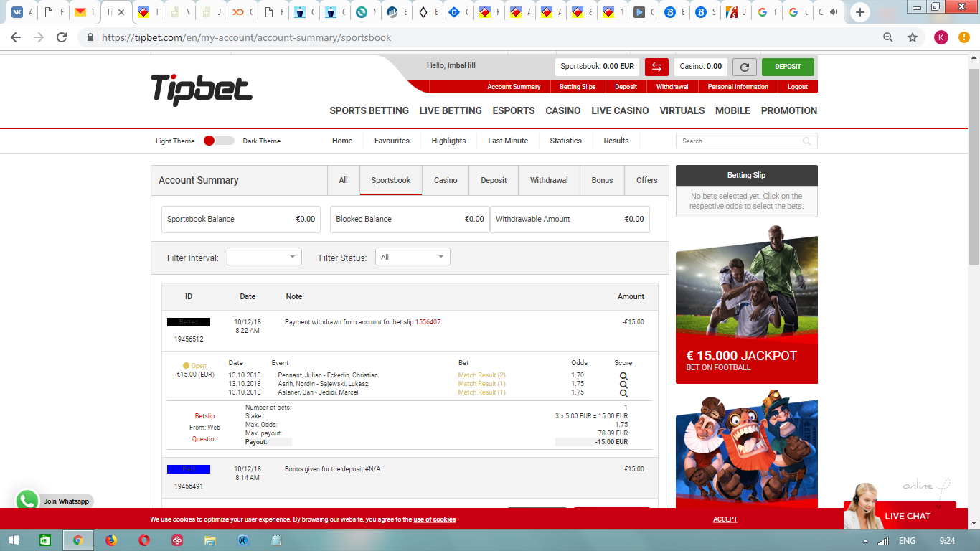The width and height of the screenshot is (980, 551).
Task: Open score details for Pennant, Julian match
Action: pos(623,376)
